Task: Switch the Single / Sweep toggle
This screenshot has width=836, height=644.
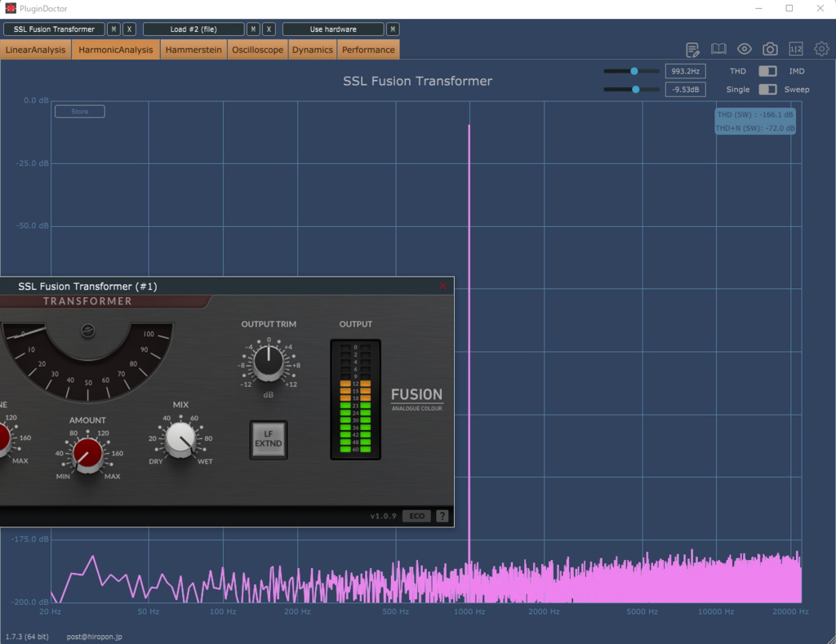Action: coord(767,89)
